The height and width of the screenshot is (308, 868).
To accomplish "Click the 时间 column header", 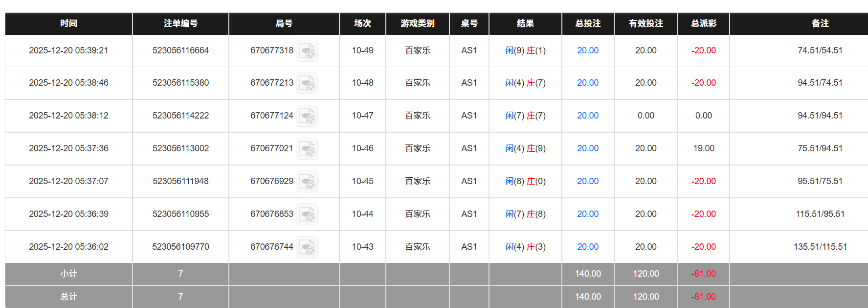I will coord(68,24).
